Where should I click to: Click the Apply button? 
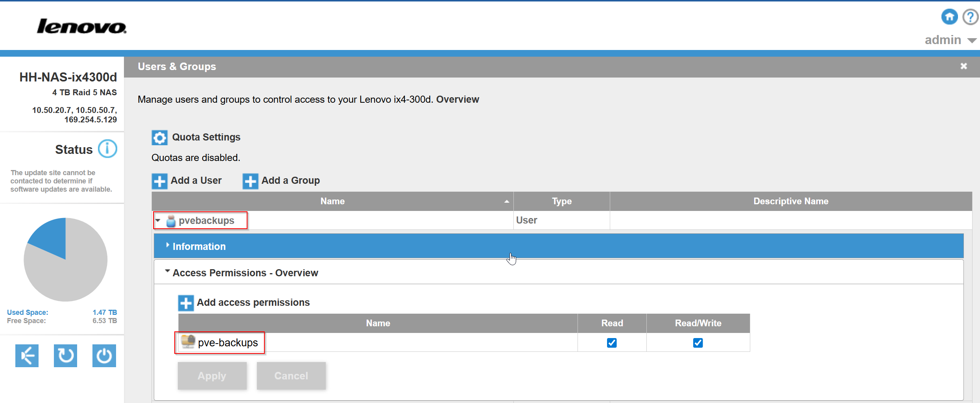[212, 376]
